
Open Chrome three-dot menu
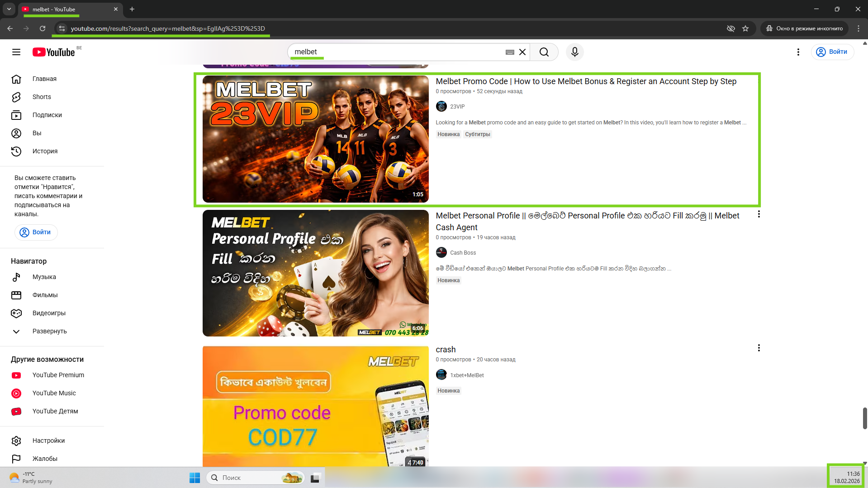[x=859, y=28]
